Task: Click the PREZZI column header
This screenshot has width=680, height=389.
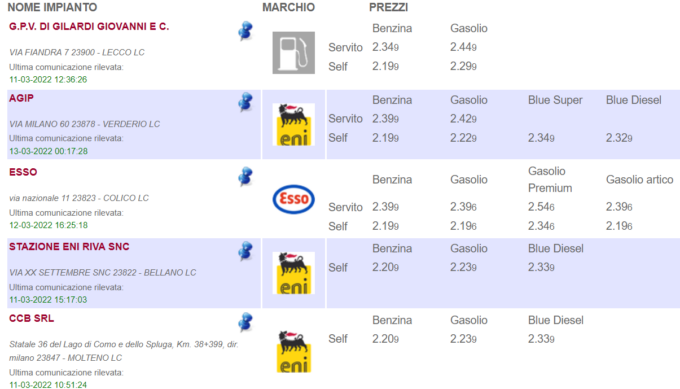Action: 389,7
